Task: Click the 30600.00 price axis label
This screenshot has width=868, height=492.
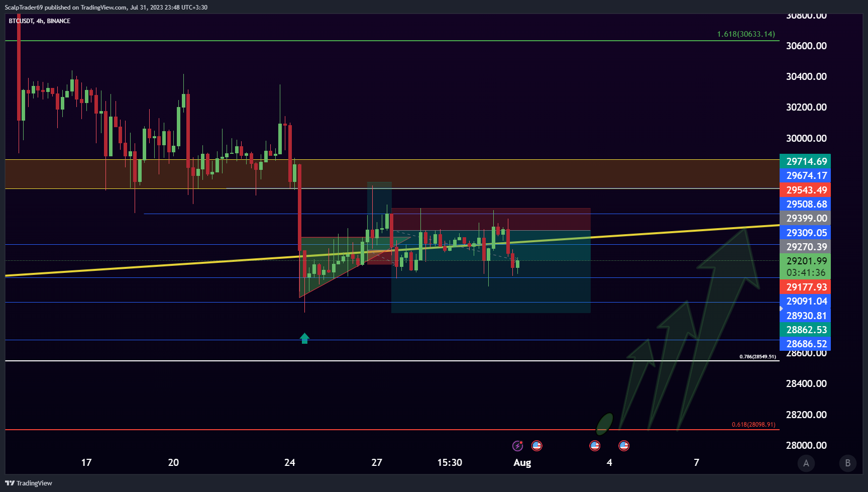Action: point(806,46)
